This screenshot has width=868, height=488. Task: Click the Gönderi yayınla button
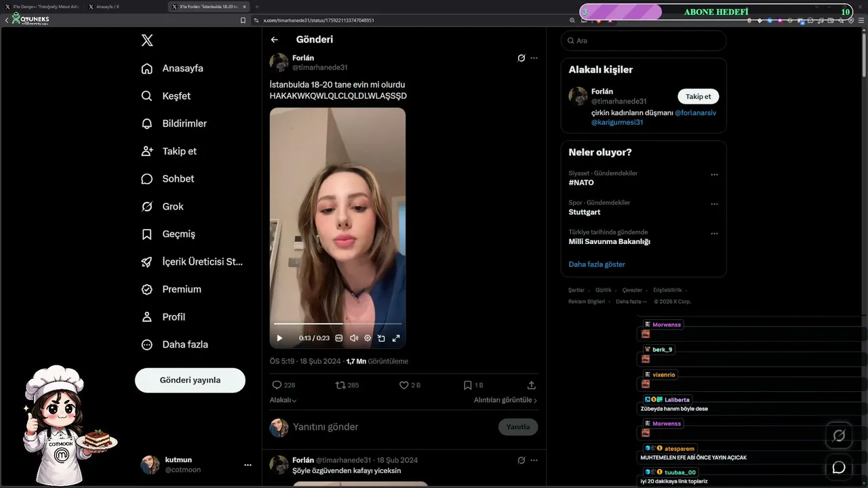(190, 380)
